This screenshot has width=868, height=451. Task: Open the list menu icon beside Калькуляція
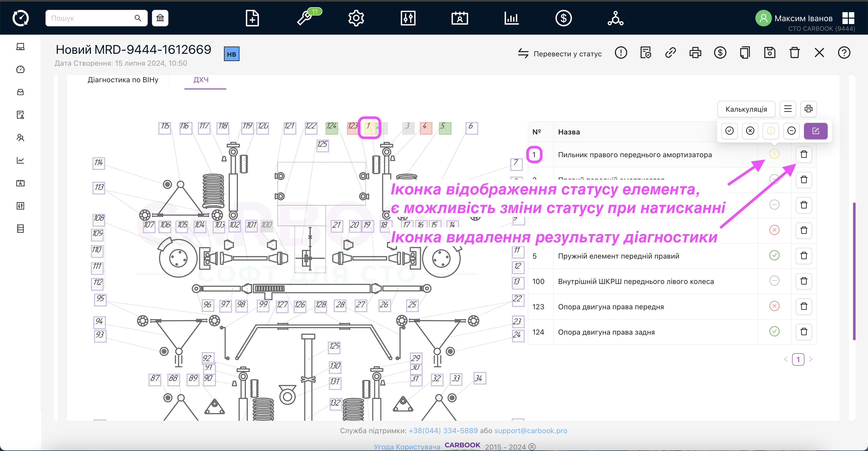[788, 109]
